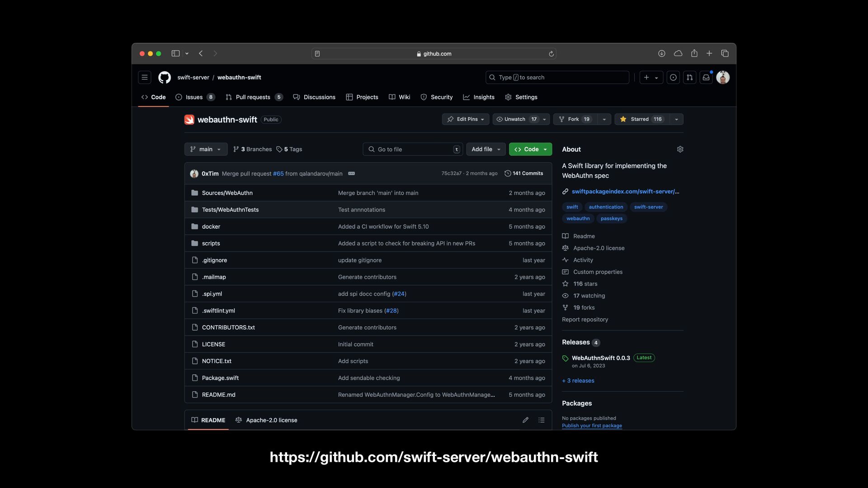Click Safari share icon
868x488 pixels.
(x=694, y=53)
